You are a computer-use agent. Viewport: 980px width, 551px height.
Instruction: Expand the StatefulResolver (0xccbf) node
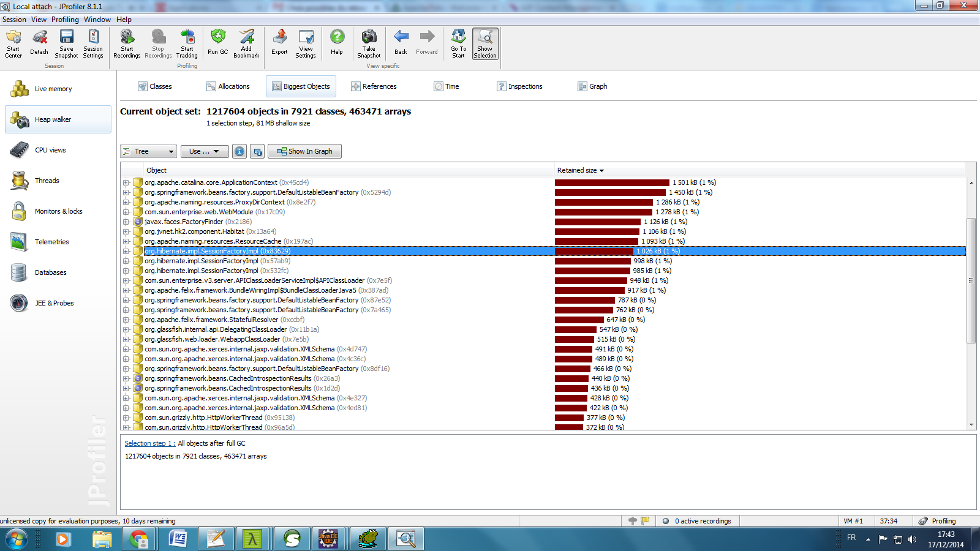126,320
